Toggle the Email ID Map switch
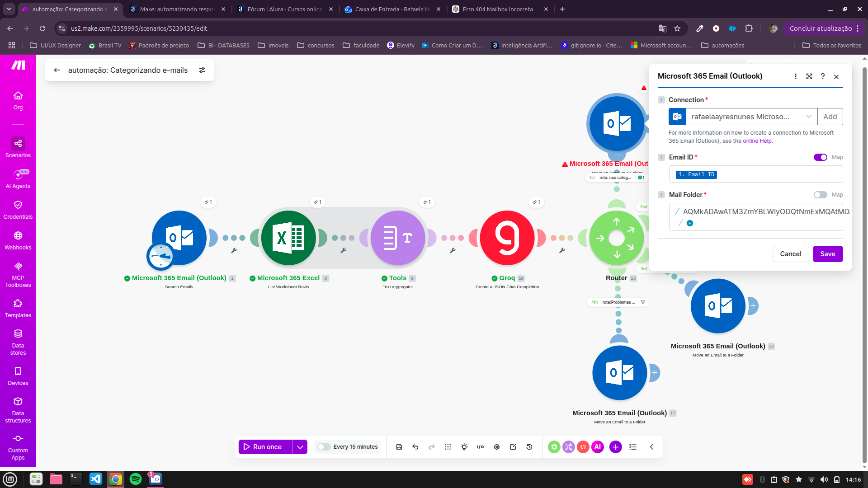Screen dimensions: 868x488 click(821, 157)
